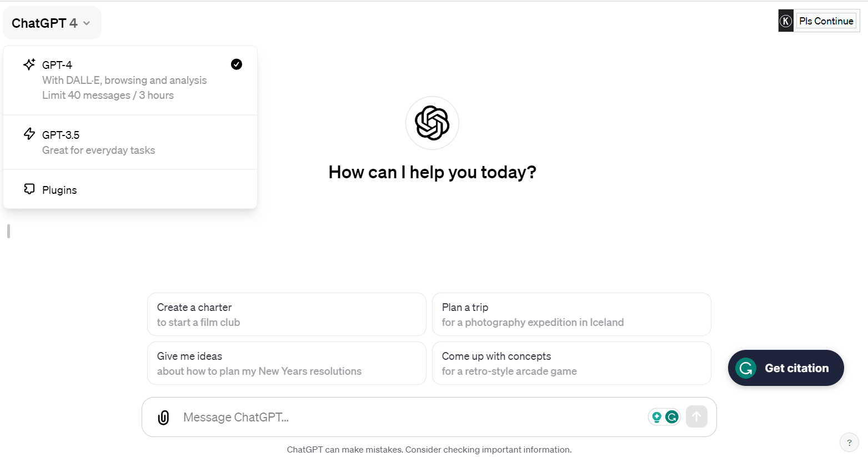Click the question mark help icon
This screenshot has height=457, width=868.
[849, 443]
